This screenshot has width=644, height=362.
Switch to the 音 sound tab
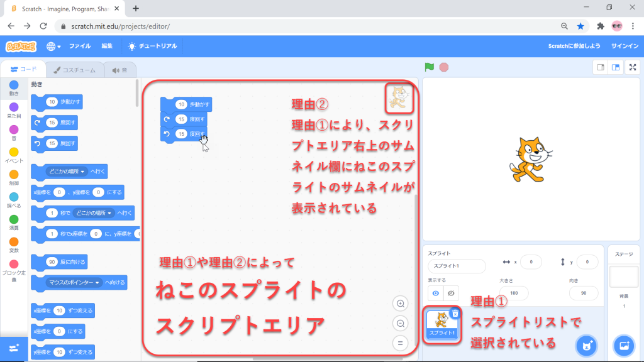pyautogui.click(x=119, y=70)
